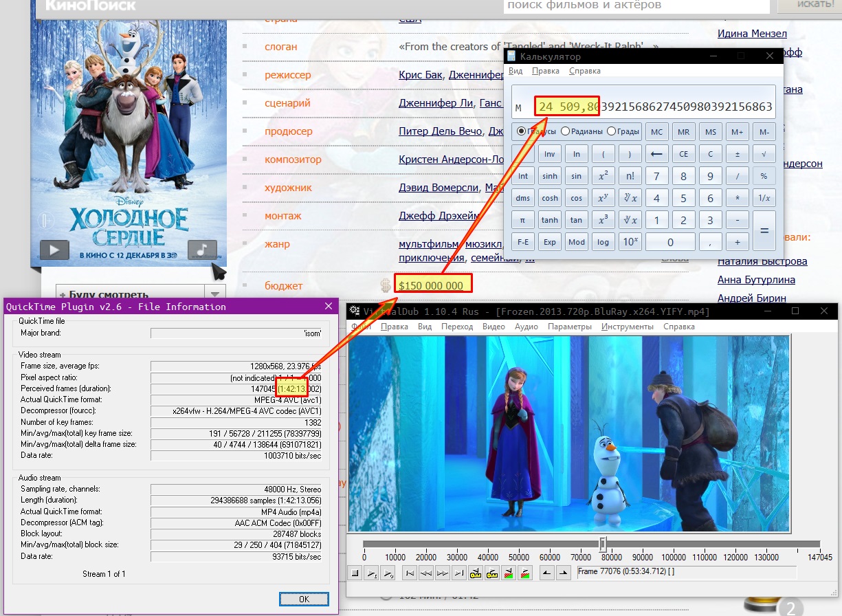
Task: Click the Number of key frames 1382 value
Action: [236, 421]
